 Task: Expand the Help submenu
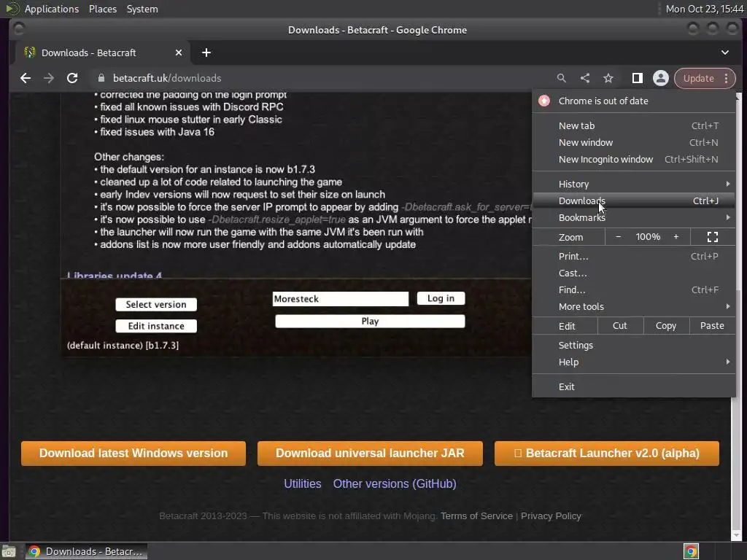click(634, 362)
